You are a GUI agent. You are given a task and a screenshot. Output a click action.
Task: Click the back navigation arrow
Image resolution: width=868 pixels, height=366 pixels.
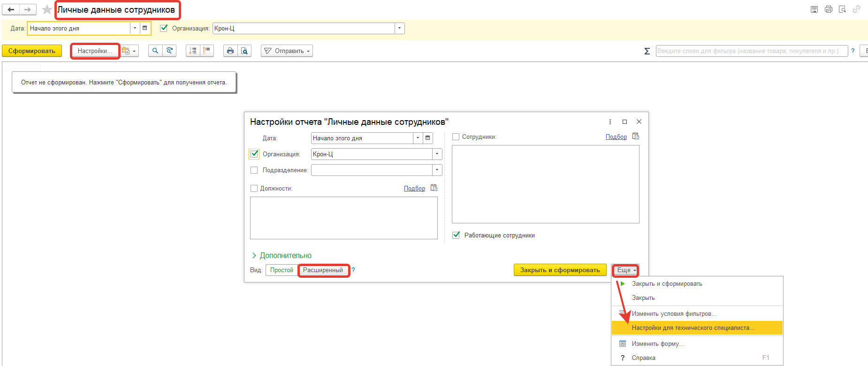[11, 9]
